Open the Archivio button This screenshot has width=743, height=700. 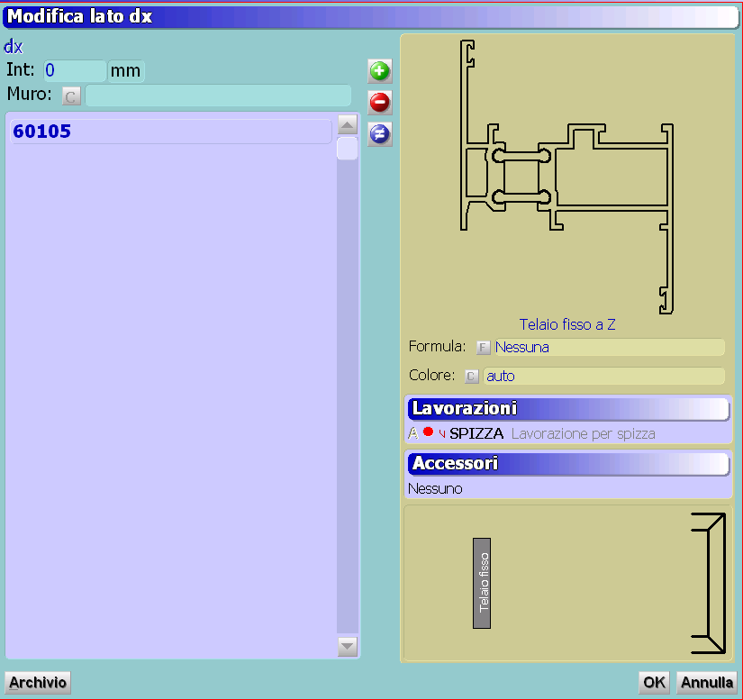pos(38,683)
